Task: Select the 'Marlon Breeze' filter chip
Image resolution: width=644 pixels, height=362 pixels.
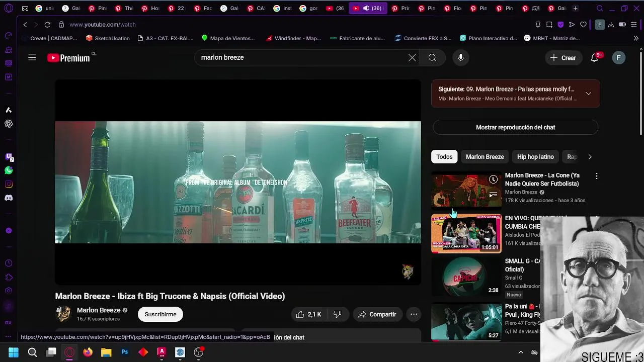Action: click(x=485, y=157)
